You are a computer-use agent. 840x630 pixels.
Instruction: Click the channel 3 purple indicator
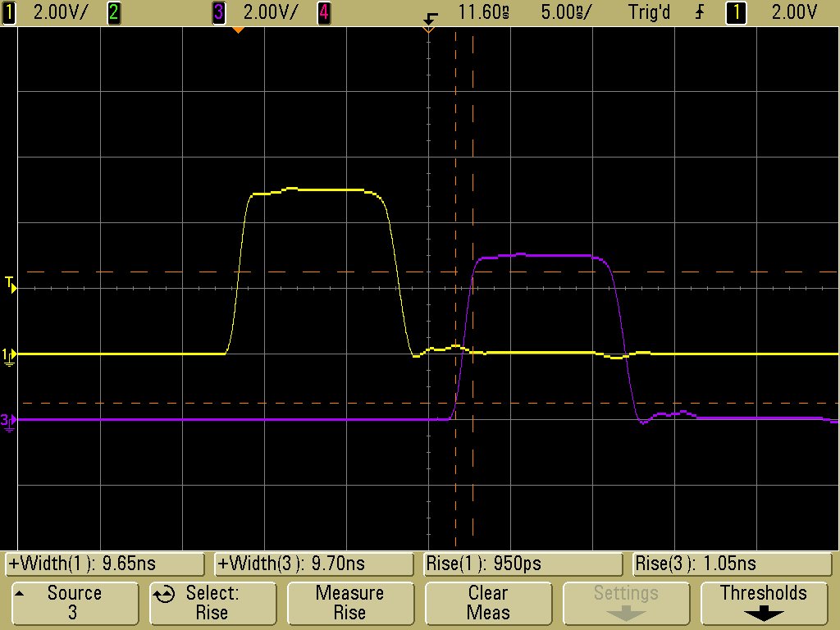[219, 12]
